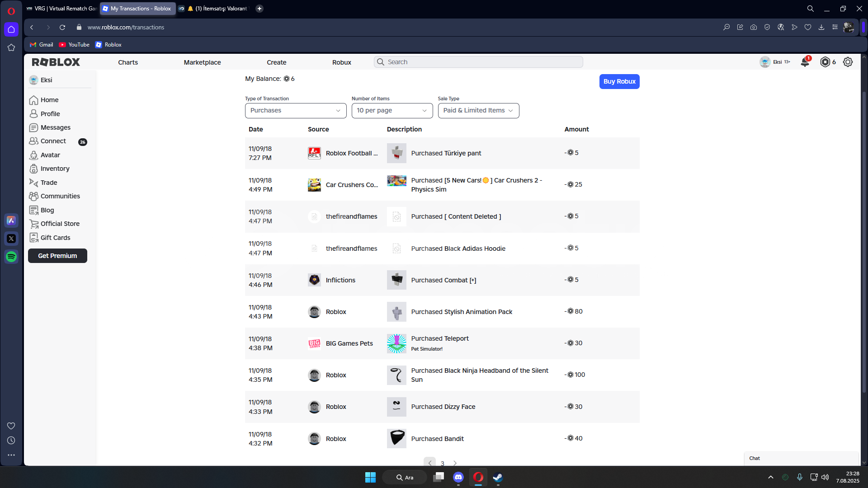The image size is (868, 488).
Task: Open Steam from Windows taskbar
Action: 498,477
